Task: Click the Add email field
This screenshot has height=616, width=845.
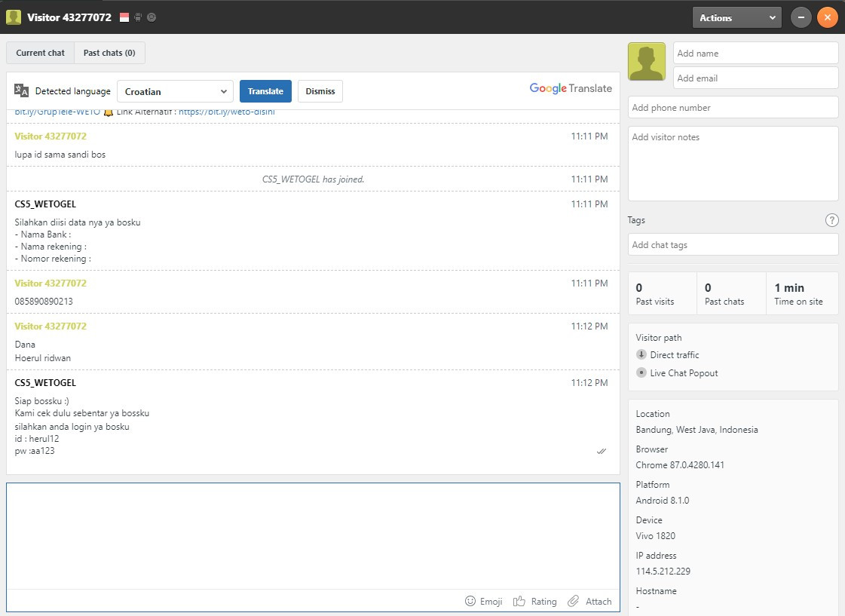Action: [755, 78]
